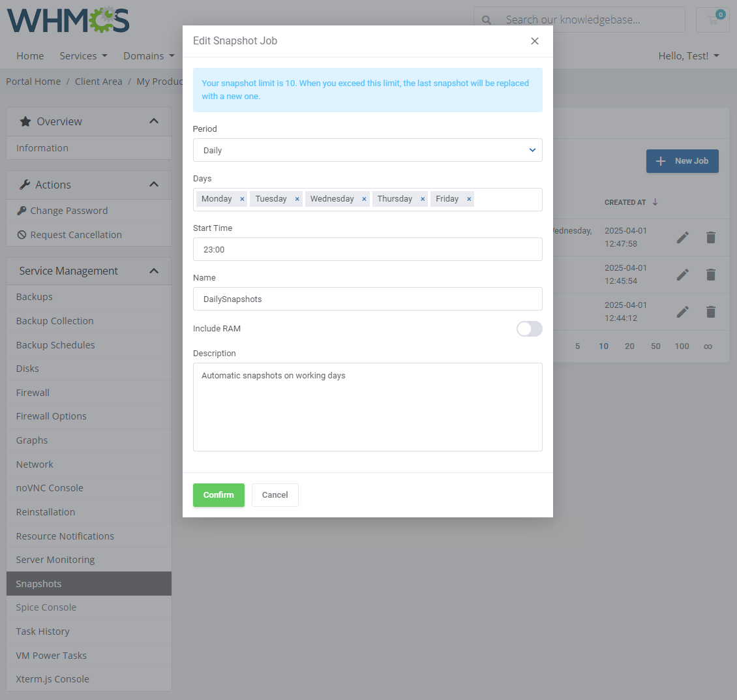Click the WHMCS logo
Image resolution: width=737 pixels, height=700 pixels.
coord(67,20)
